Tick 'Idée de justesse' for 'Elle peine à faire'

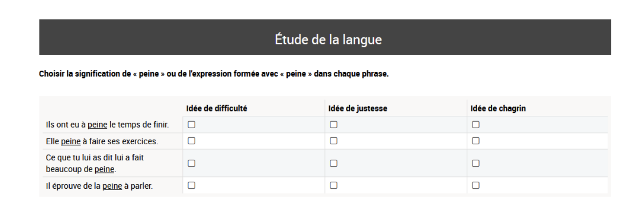pyautogui.click(x=333, y=141)
